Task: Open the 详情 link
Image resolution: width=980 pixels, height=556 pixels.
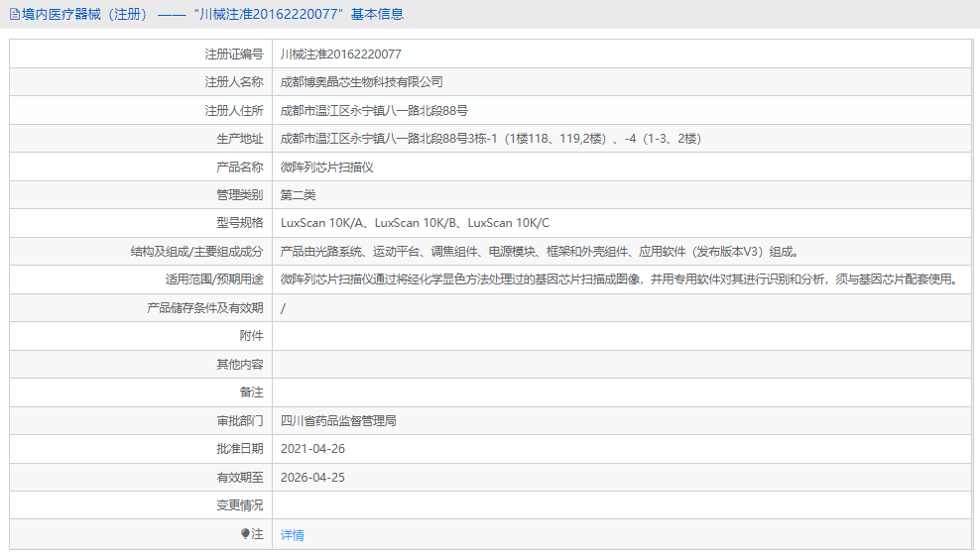Action: (x=292, y=535)
